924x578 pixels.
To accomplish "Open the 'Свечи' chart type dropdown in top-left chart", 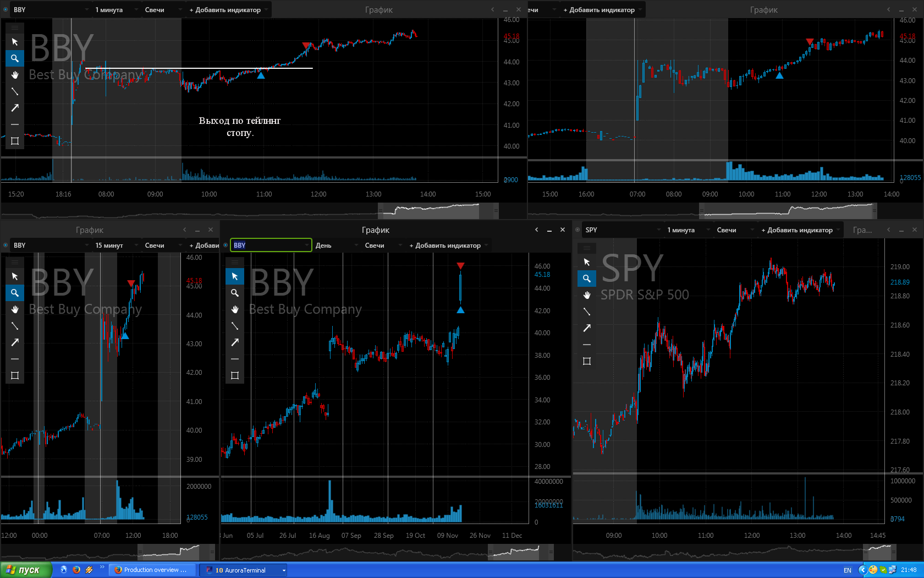I will [x=163, y=10].
